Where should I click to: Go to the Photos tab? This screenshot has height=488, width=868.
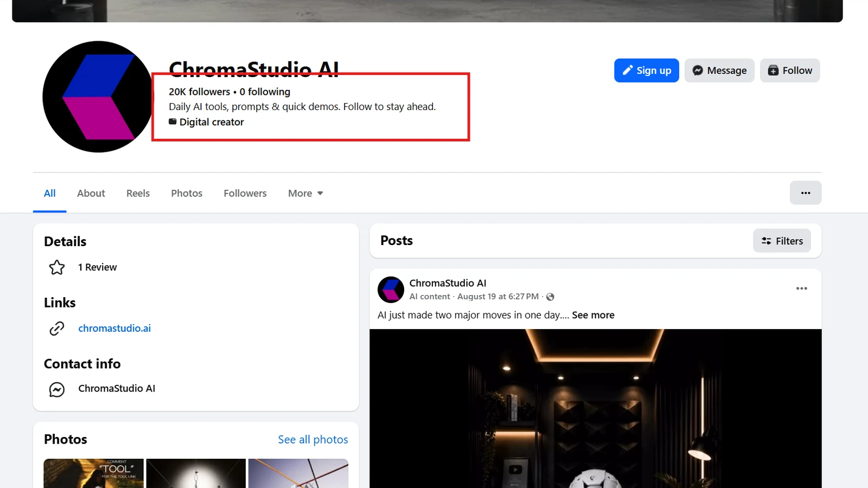[187, 194]
